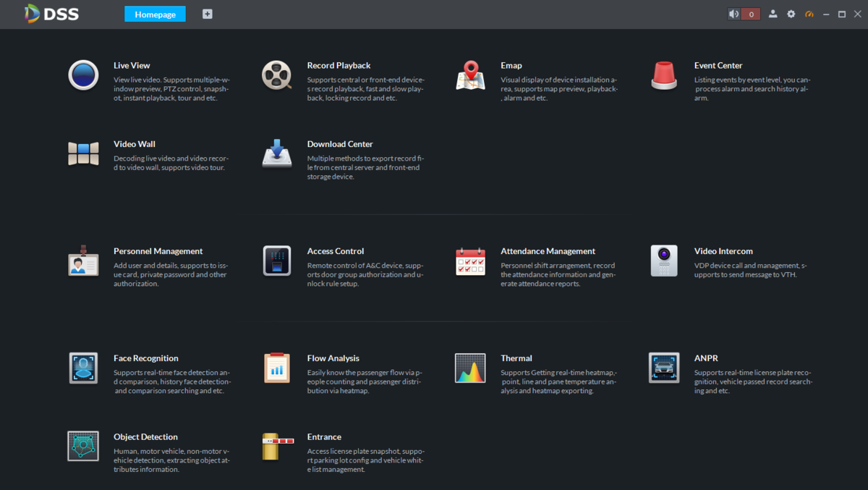Click the Flow Analysis title

333,358
